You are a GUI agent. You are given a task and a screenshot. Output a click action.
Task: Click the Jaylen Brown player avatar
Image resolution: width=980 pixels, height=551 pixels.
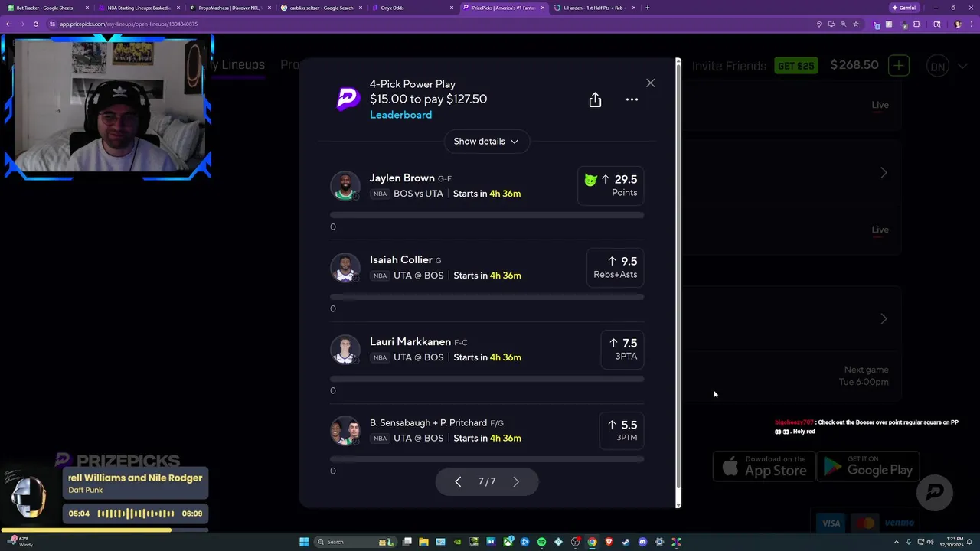coord(345,186)
